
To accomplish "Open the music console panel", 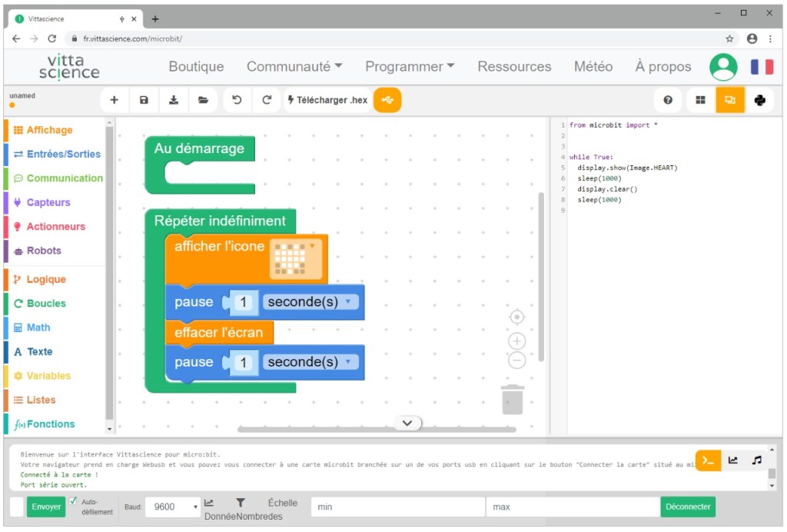I will click(x=756, y=459).
